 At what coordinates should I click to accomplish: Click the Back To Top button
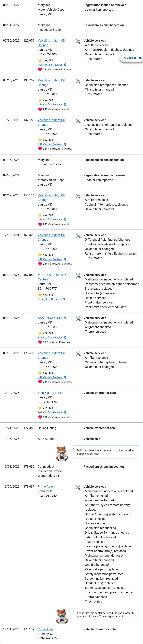click(132, 58)
